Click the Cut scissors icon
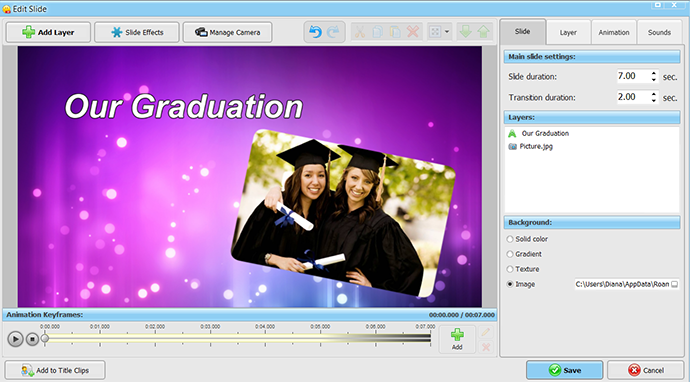The height and width of the screenshot is (382, 690). (x=360, y=32)
